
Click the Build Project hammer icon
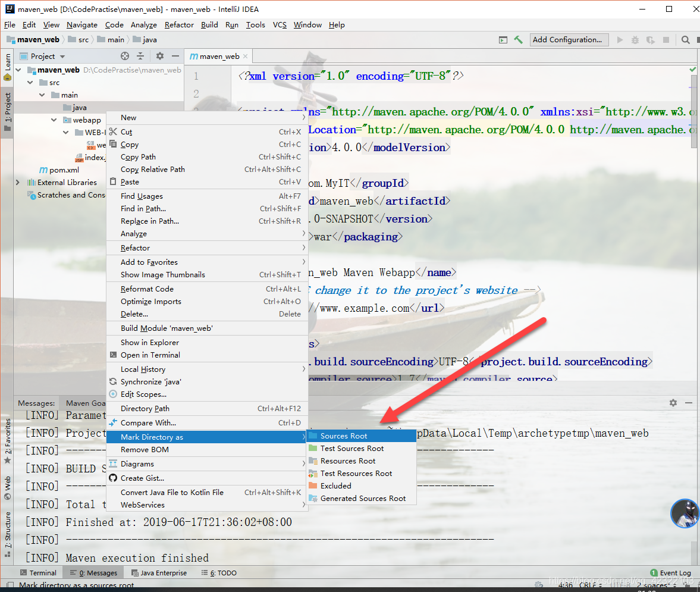[518, 40]
